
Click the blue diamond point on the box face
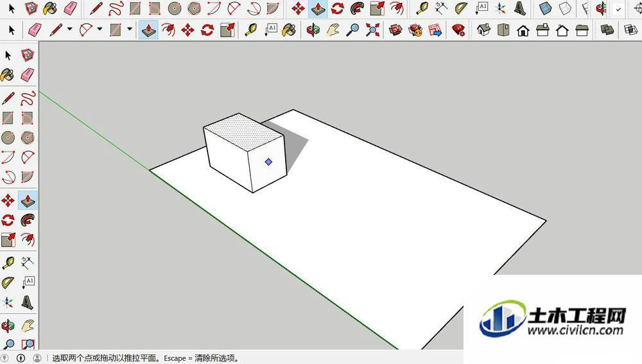point(268,162)
